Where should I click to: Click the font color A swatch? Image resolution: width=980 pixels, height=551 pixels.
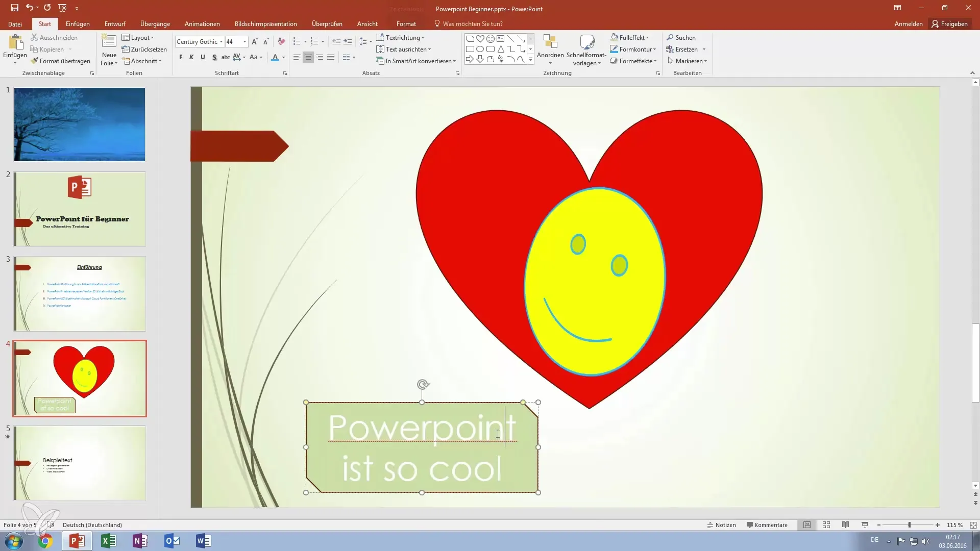click(275, 57)
